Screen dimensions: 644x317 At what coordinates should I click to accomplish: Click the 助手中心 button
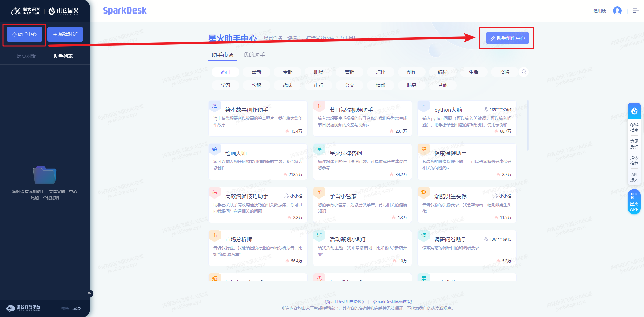point(25,34)
